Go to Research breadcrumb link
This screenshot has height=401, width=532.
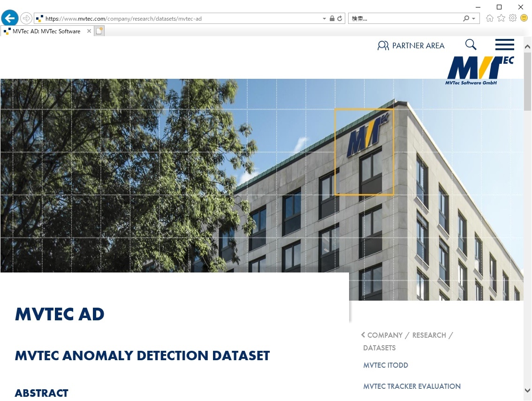(429, 335)
